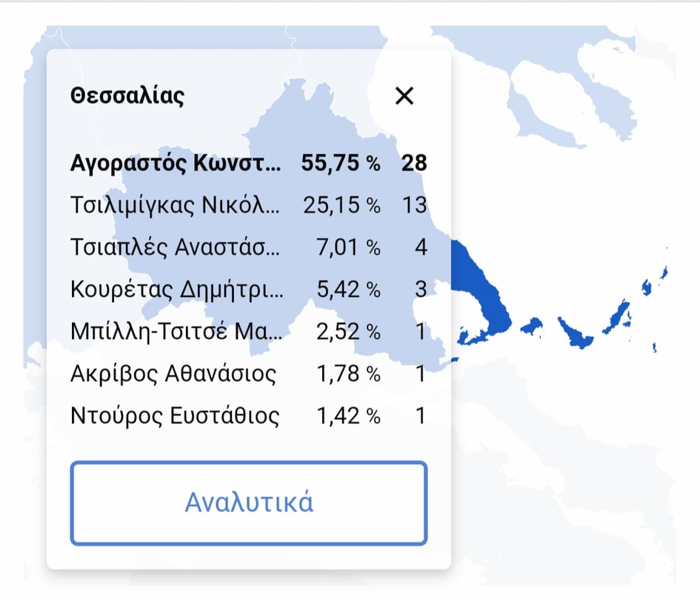Screen dimensions: 700x600
Task: Click the 25,15 % vote percentage
Action: click(x=341, y=206)
